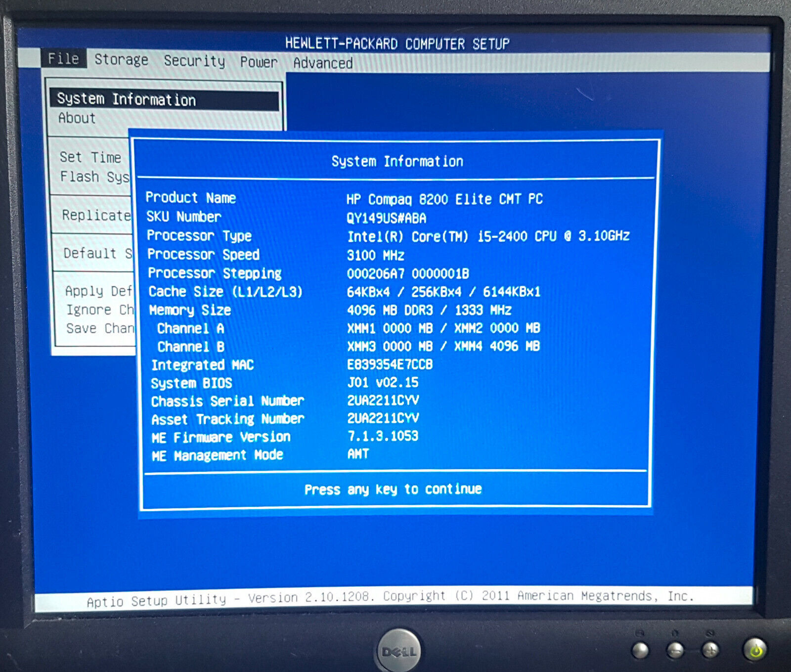The image size is (791, 672).
Task: Click 4096 MB DDR3 / 1333 MHz
Action: point(429,311)
